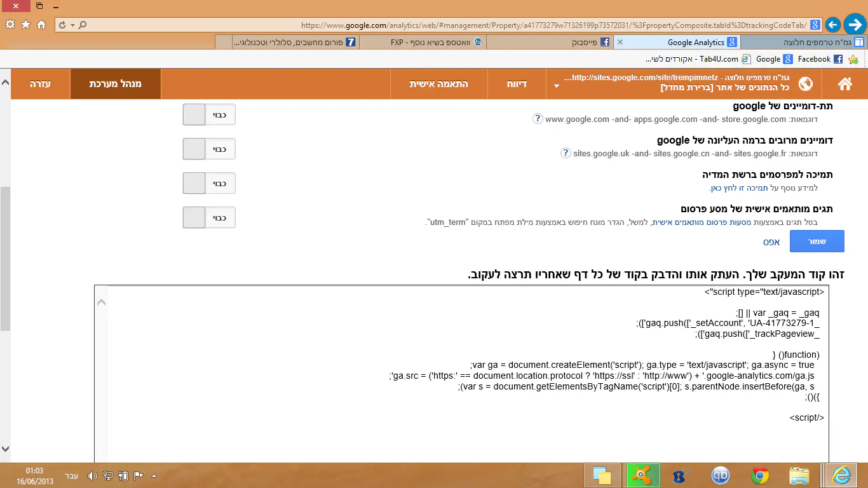868x488 pixels.
Task: Launch avast from the taskbar
Action: [643, 475]
